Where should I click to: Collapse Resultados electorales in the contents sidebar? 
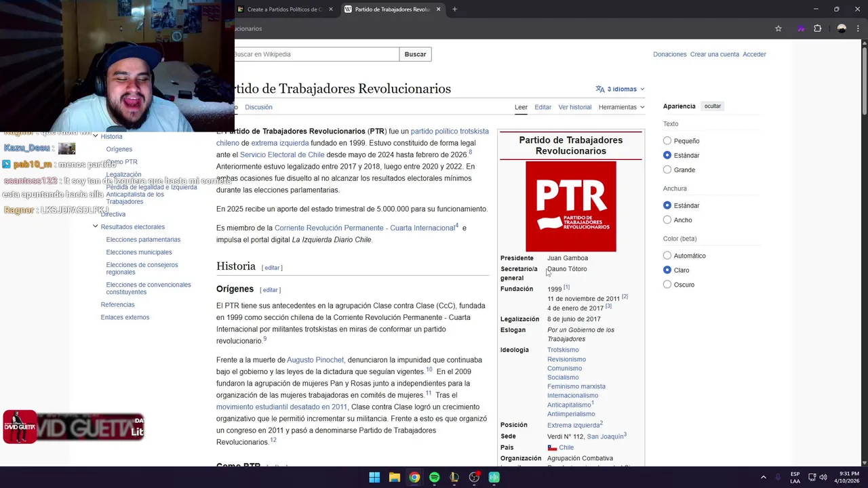[x=96, y=226]
